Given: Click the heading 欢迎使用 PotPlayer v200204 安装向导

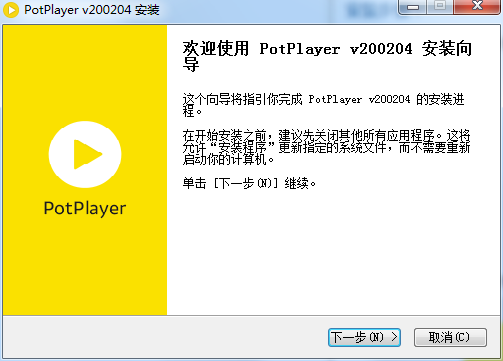Looking at the screenshot, I should pyautogui.click(x=327, y=56).
